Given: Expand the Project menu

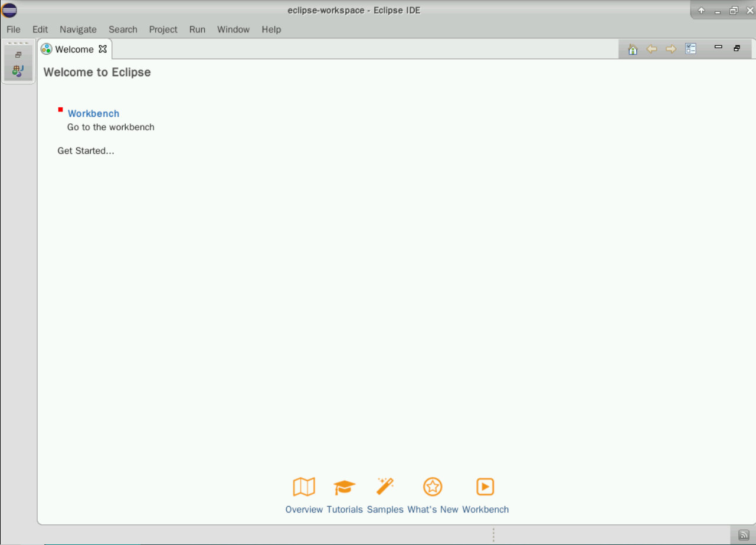Looking at the screenshot, I should pos(163,29).
